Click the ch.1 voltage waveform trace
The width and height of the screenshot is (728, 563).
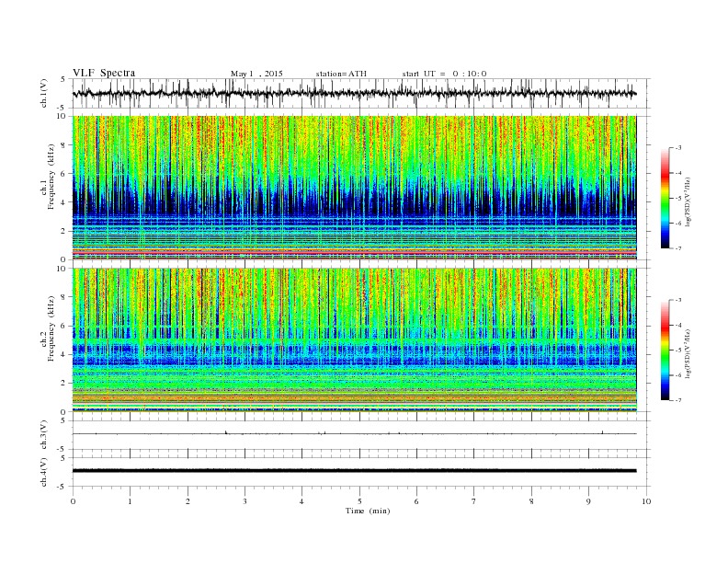(x=354, y=93)
